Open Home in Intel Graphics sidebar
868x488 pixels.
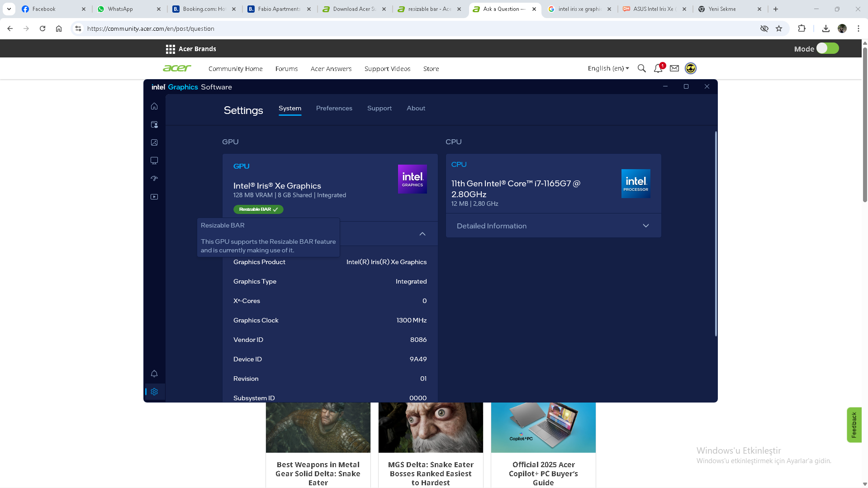click(x=154, y=106)
